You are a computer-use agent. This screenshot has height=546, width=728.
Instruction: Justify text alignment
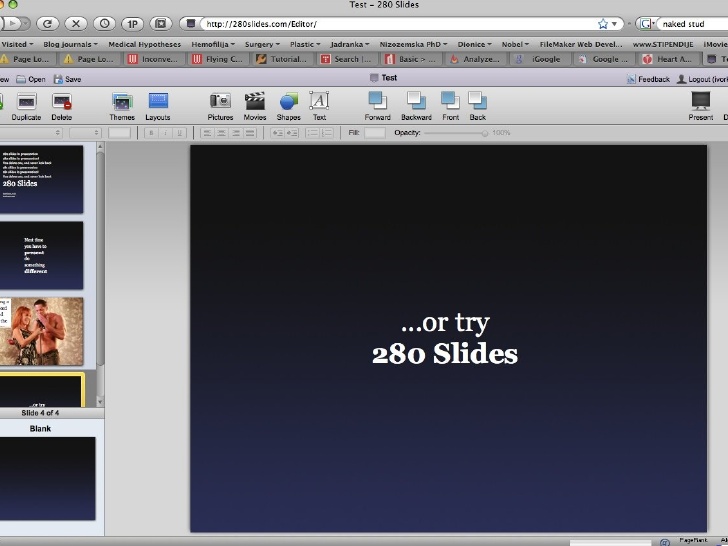tap(250, 133)
